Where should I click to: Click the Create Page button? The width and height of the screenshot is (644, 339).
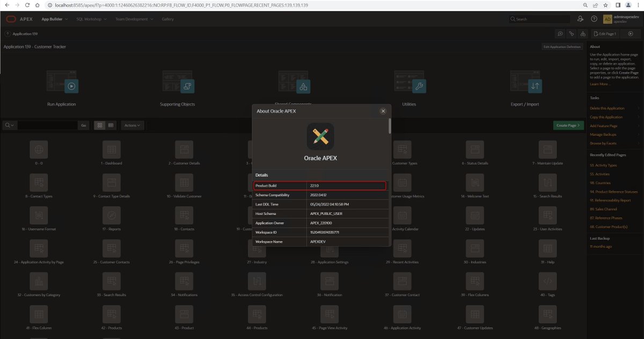tap(568, 125)
